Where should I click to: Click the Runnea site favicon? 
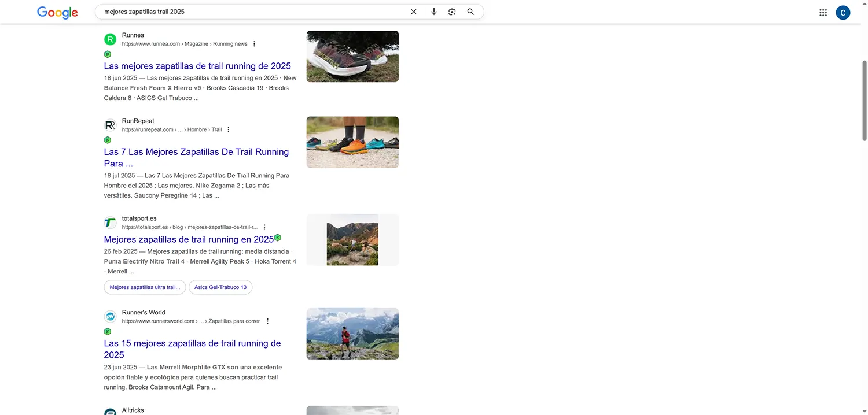(x=110, y=39)
